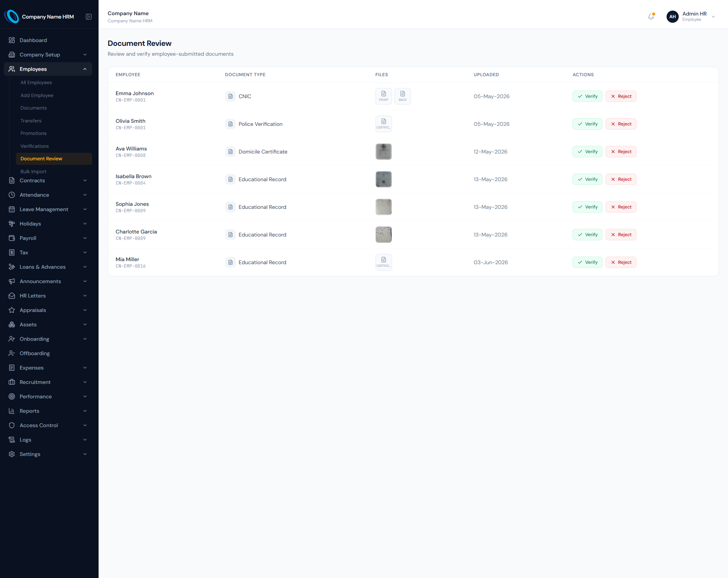
Task: Click the Reports bar chart icon
Action: point(12,411)
